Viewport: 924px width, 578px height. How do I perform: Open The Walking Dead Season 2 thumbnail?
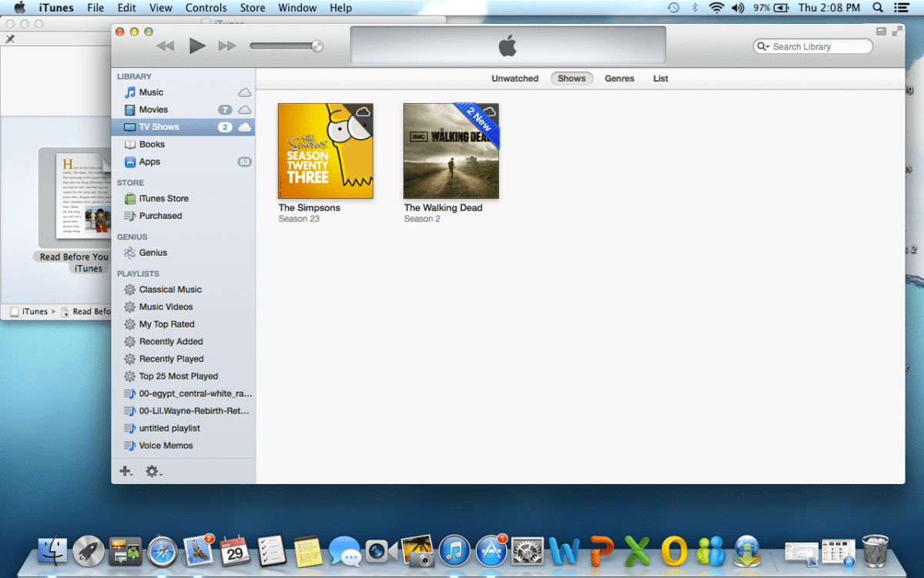(x=450, y=151)
